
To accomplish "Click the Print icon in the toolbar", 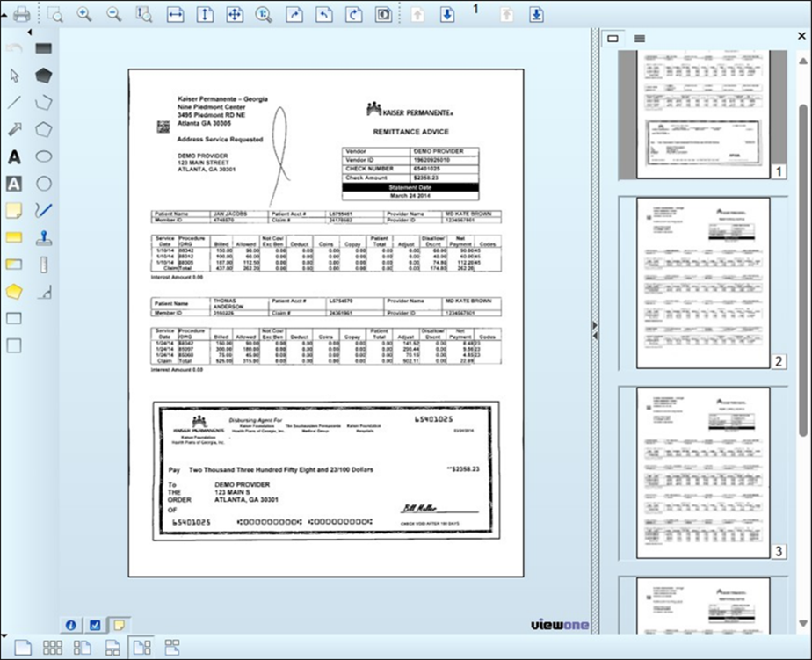I will pos(22,15).
